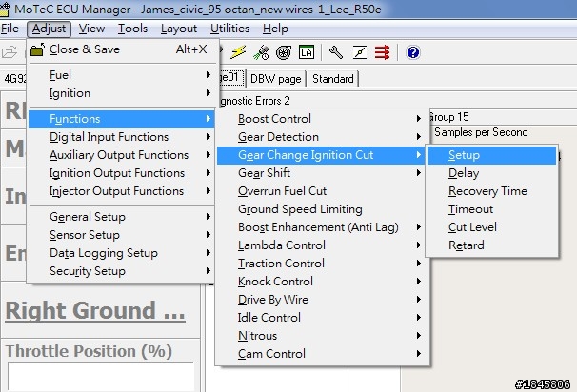577x392 pixels.
Task: Click the graph slope toolbar icon
Action: (360, 52)
